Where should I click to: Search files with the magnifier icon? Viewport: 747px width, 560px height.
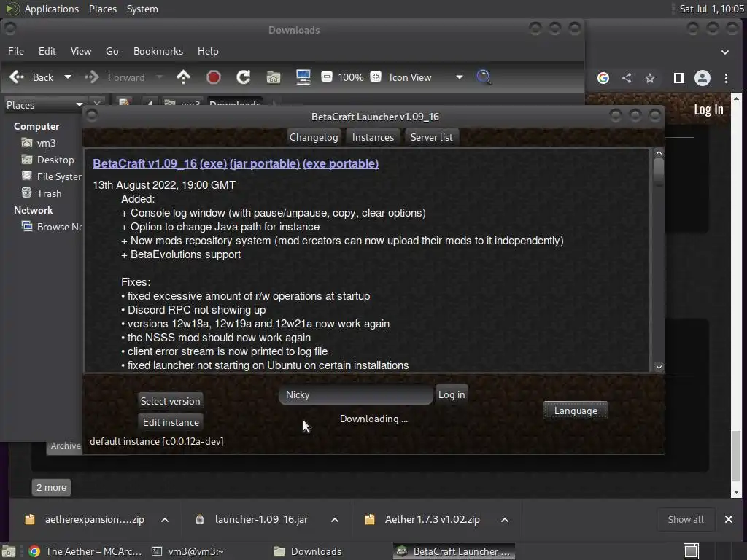(x=484, y=77)
